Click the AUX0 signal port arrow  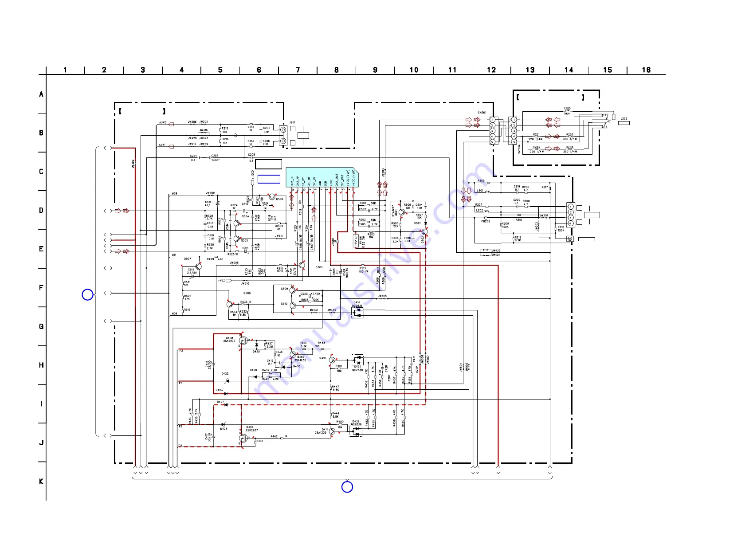[x=171, y=124]
